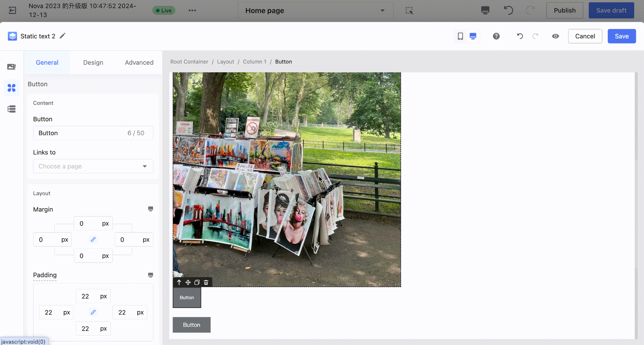Click the undo arrow in editor toolbar
The height and width of the screenshot is (345, 644).
pos(520,36)
